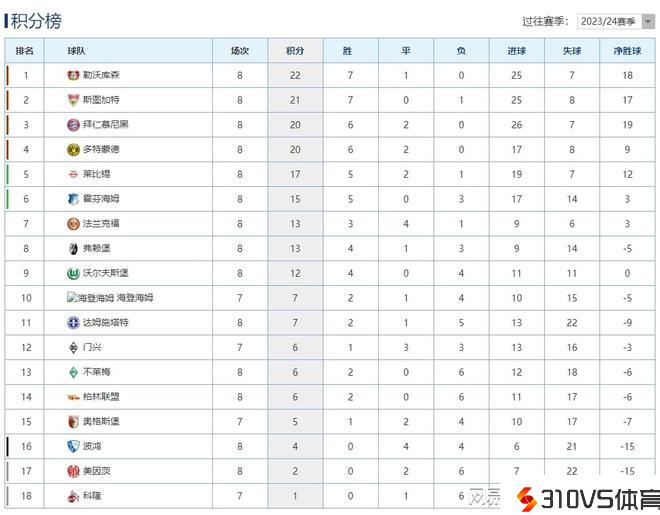
Task: Click the 拜仁慕尼黑 team logo
Action: coord(73,124)
